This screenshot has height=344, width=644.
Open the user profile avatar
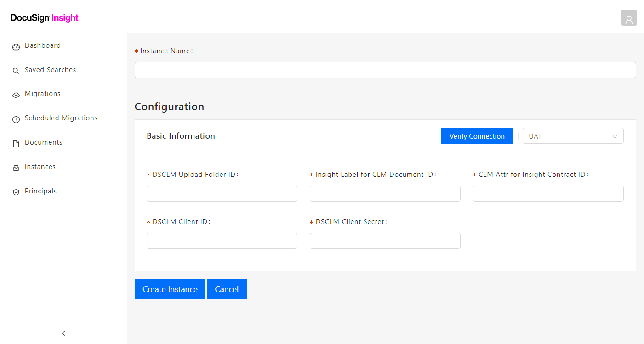pos(629,18)
